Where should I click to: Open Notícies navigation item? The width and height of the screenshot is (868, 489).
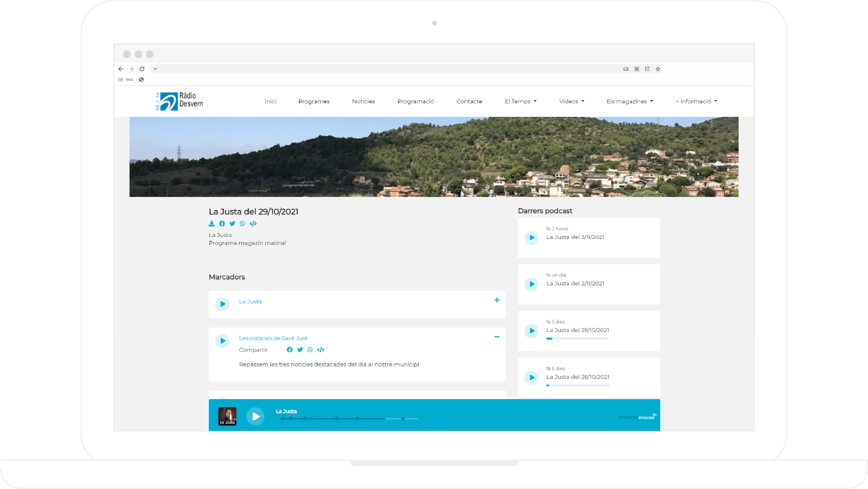coord(363,102)
